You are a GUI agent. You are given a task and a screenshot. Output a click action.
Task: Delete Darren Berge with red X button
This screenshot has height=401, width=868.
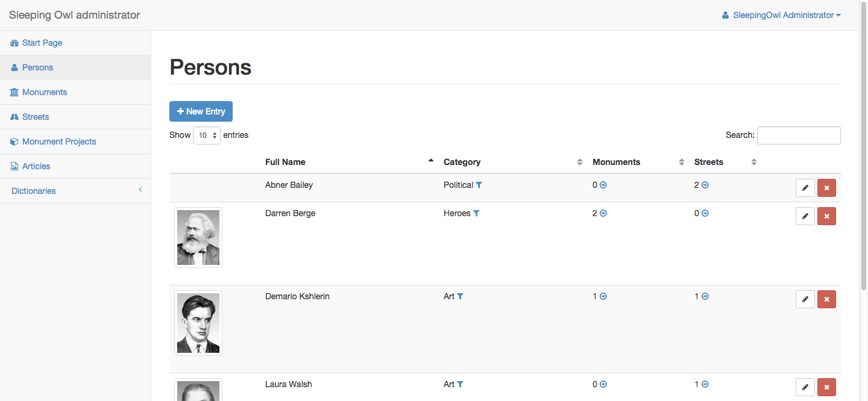tap(826, 216)
